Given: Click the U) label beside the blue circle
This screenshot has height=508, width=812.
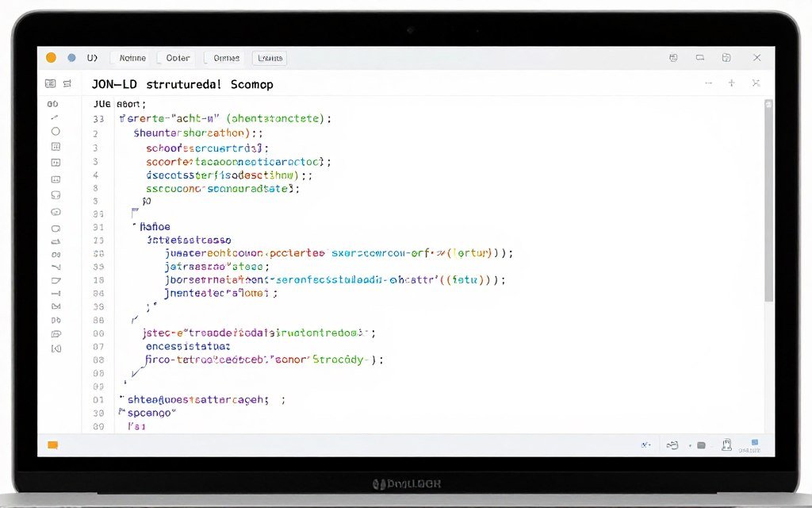Looking at the screenshot, I should [92, 58].
